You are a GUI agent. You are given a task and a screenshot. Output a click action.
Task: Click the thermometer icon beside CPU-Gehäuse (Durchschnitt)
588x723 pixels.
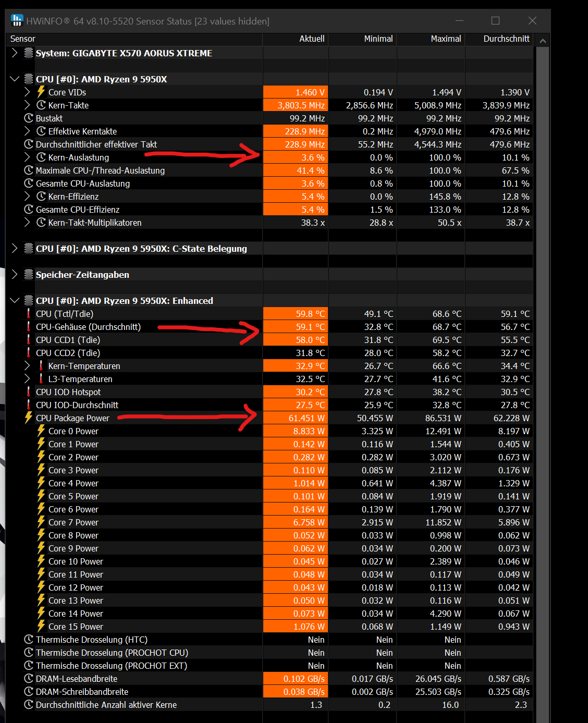(x=29, y=327)
